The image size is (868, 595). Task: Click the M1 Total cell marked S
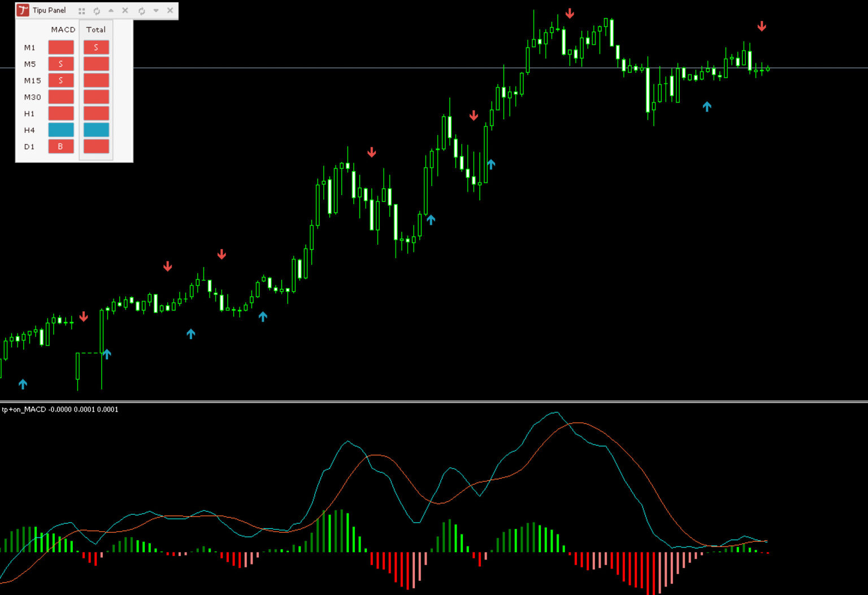click(x=96, y=47)
